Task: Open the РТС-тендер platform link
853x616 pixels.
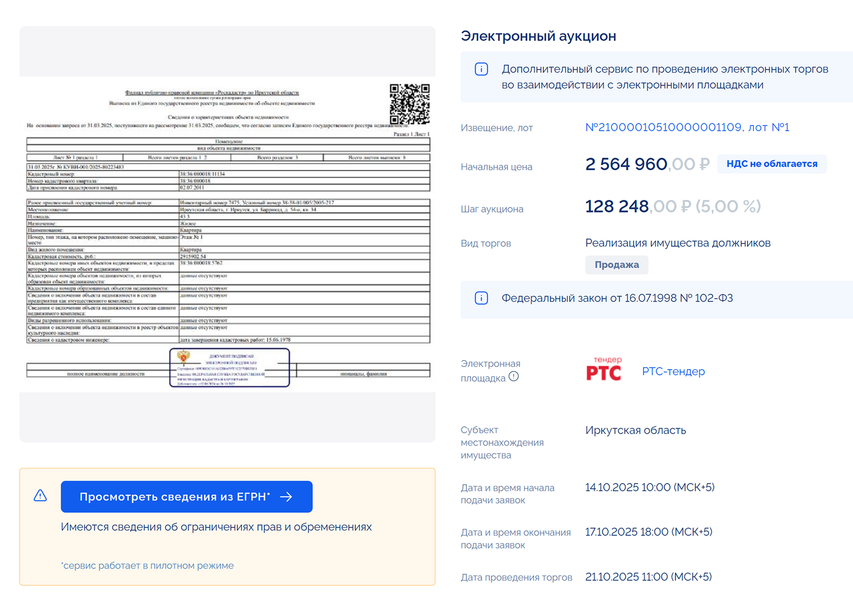Action: tap(673, 371)
